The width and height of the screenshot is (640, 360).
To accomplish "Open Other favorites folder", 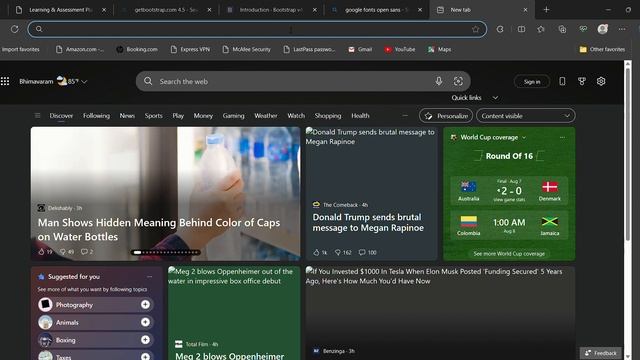I will coord(602,49).
